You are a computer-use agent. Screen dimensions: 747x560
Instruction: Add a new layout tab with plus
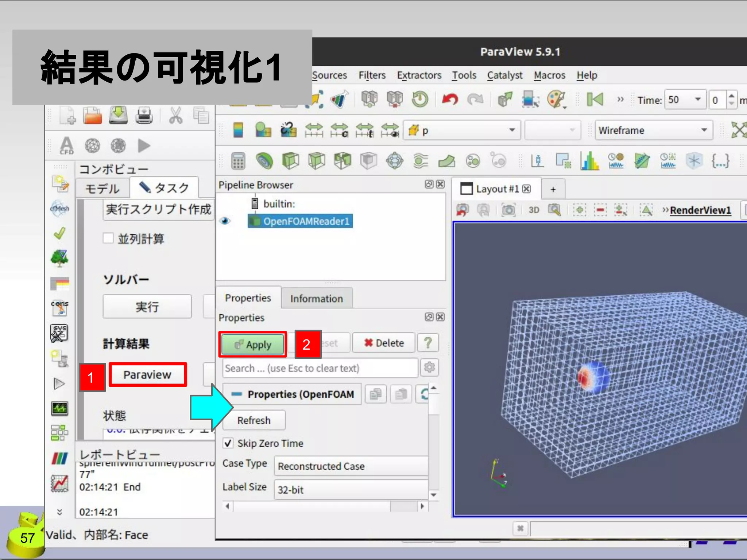pos(553,189)
